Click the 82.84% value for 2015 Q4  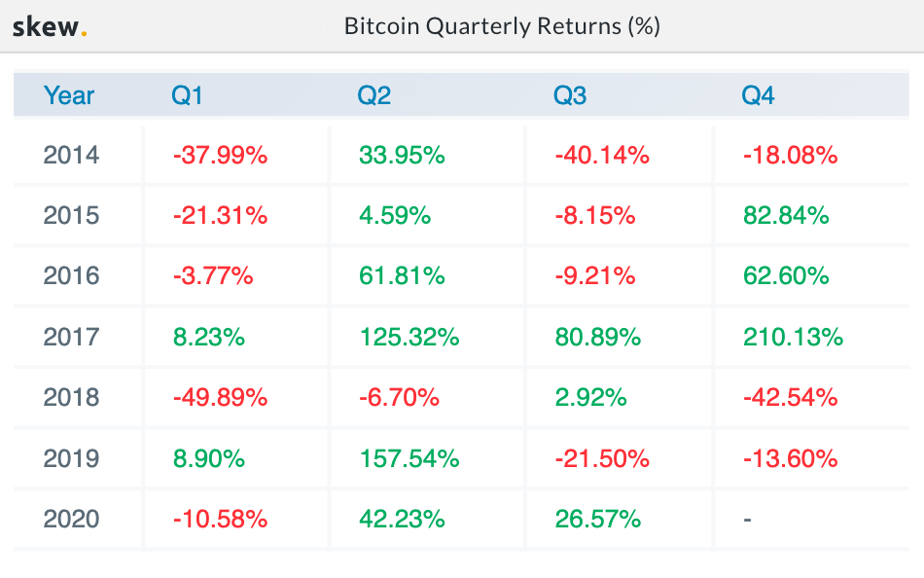pyautogui.click(x=786, y=215)
